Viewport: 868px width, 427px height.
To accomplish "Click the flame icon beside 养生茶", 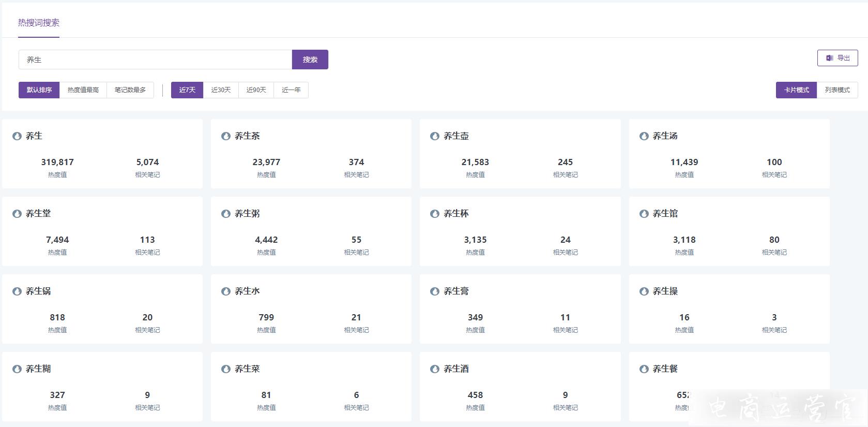I will (x=226, y=136).
